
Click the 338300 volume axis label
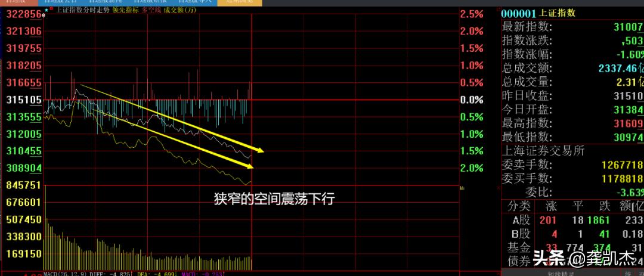click(24, 237)
